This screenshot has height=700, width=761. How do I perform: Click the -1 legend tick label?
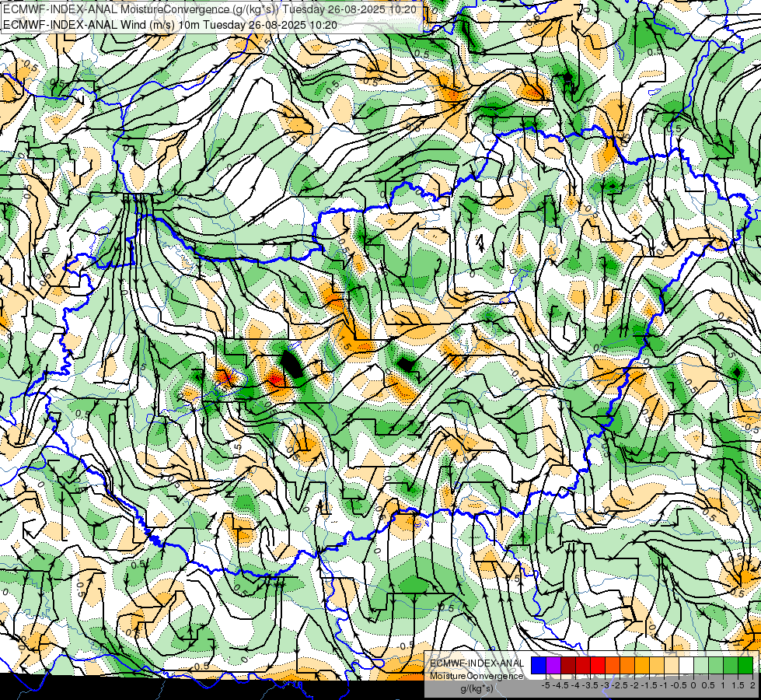664,685
